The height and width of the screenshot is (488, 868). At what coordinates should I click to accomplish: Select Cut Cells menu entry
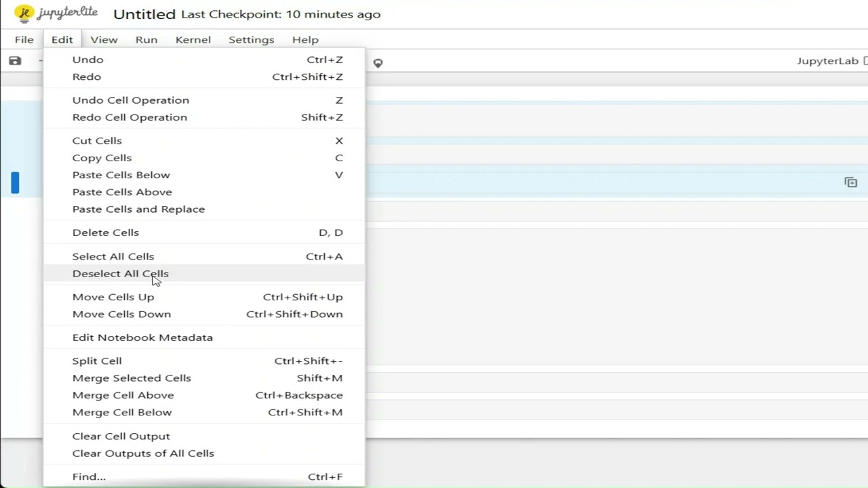[x=97, y=141]
